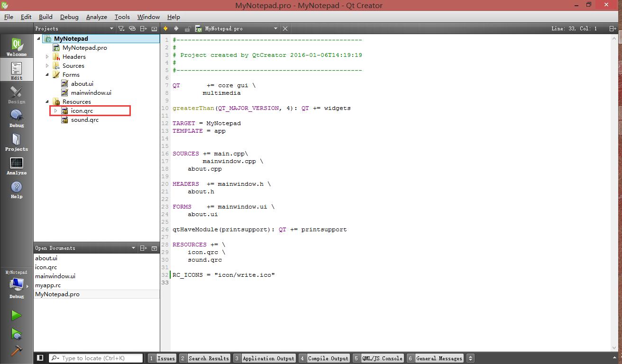Show the Compile Output pane
Image resolution: width=622 pixels, height=364 pixels.
[324, 358]
